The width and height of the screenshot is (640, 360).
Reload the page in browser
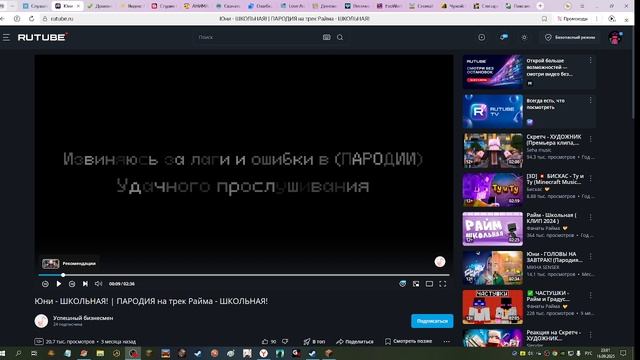pyautogui.click(x=31, y=19)
